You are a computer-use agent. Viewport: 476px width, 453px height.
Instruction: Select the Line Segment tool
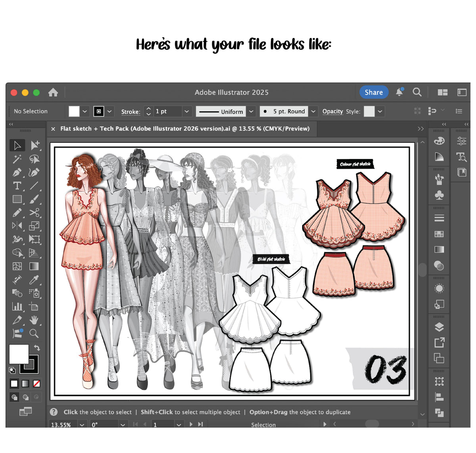pyautogui.click(x=35, y=186)
